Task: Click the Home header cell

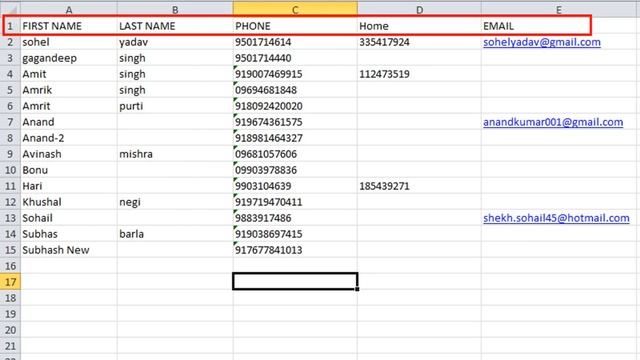Action: click(419, 26)
